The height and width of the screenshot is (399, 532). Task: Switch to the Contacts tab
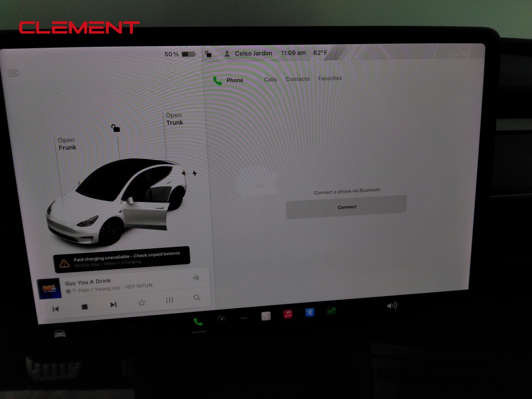[297, 78]
